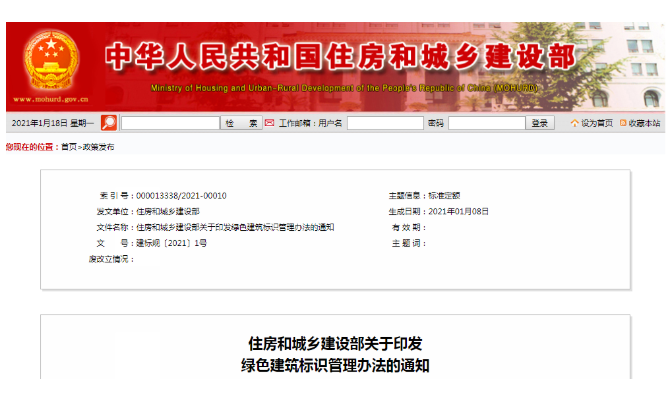Click the 登录 login button
The height and width of the screenshot is (398, 672).
tap(540, 123)
